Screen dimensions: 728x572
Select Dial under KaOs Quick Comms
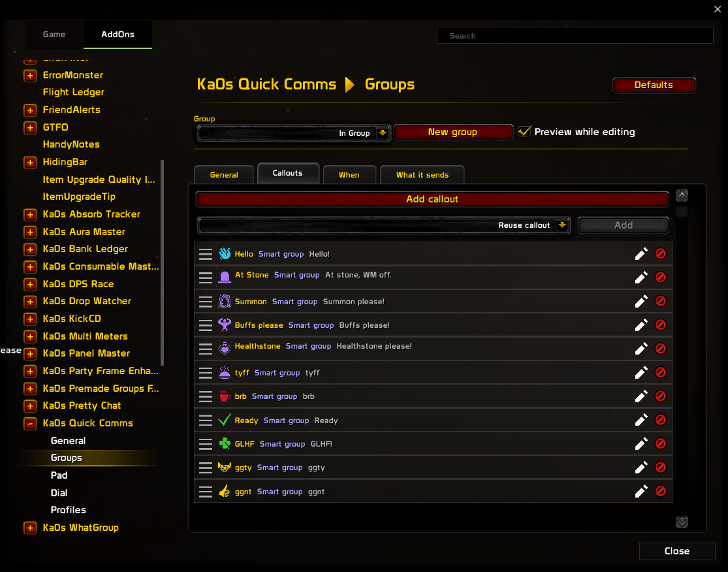(59, 492)
